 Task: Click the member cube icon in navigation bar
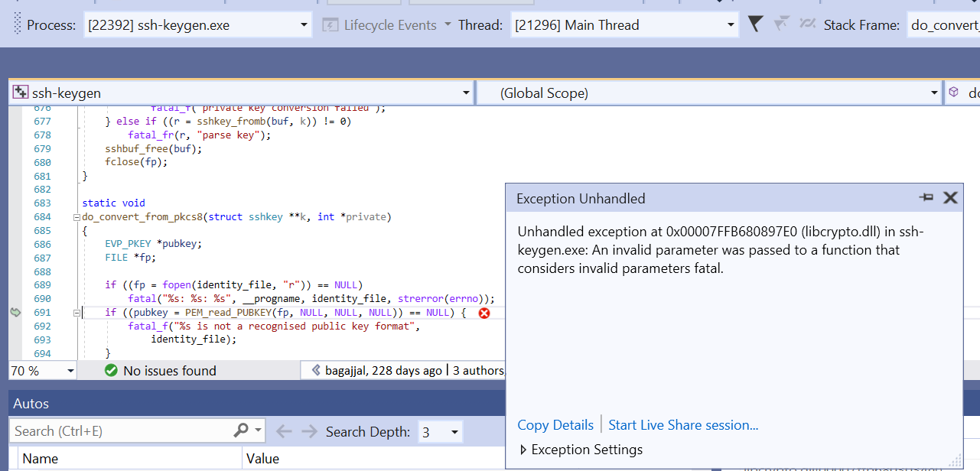[x=954, y=93]
